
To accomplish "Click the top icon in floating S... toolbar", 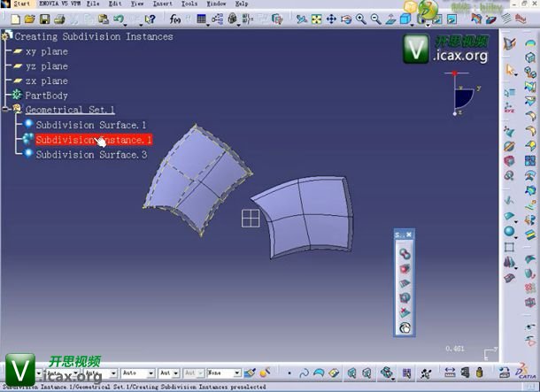I will [405, 253].
